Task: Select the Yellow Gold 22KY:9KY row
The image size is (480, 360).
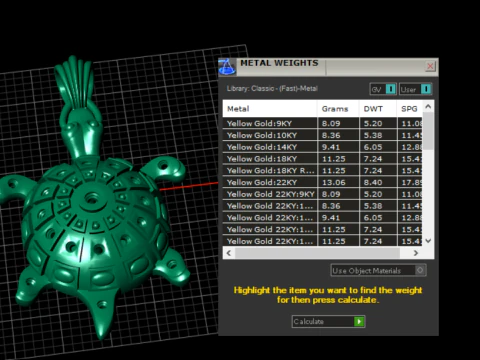Action: pos(322,194)
